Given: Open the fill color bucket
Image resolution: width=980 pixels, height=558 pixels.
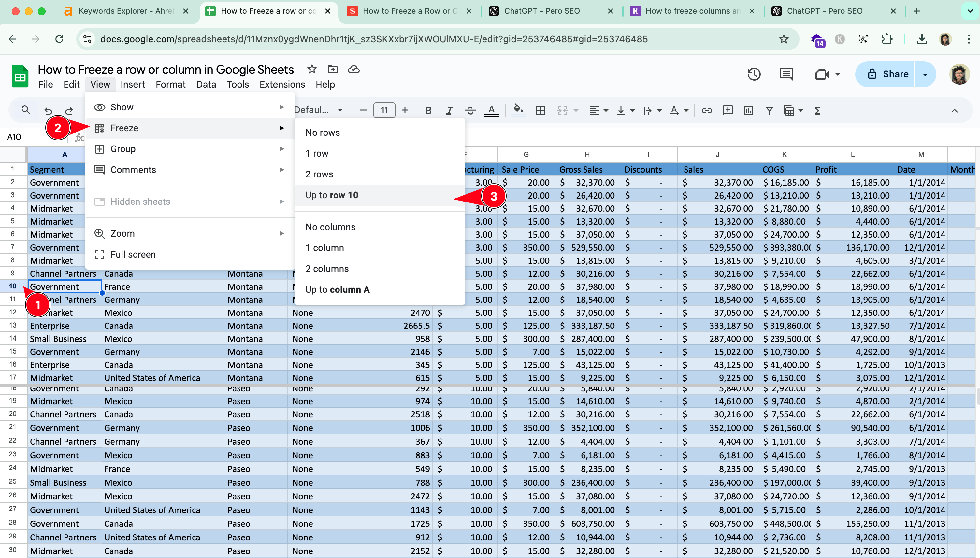Looking at the screenshot, I should coord(518,110).
